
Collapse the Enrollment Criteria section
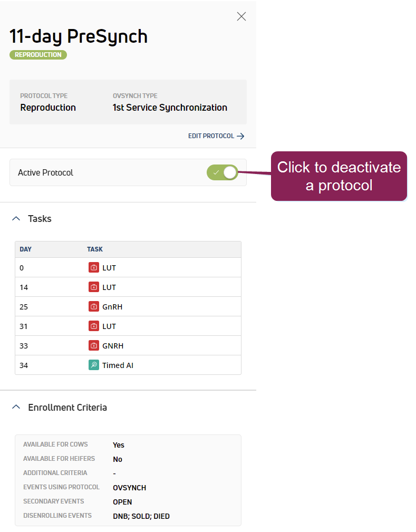[16, 407]
